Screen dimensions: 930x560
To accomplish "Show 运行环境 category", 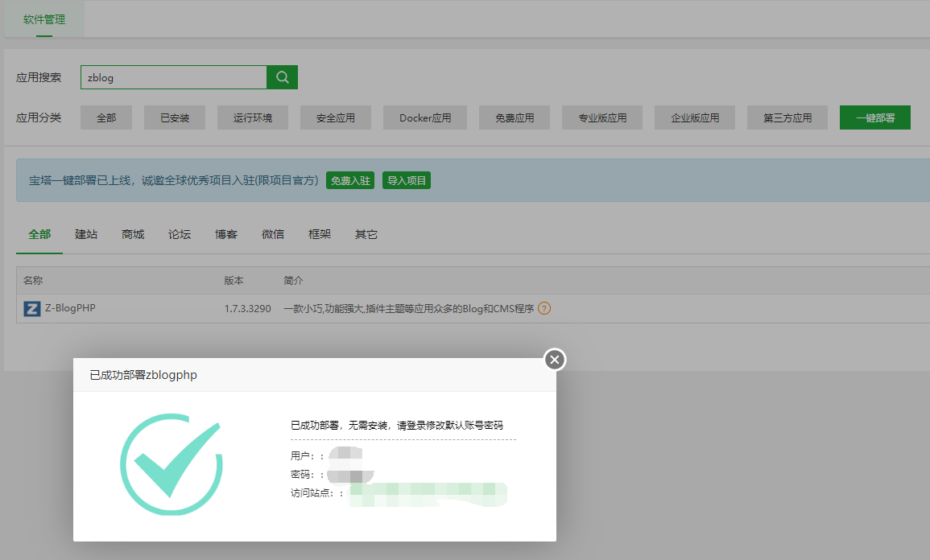I will tap(253, 118).
